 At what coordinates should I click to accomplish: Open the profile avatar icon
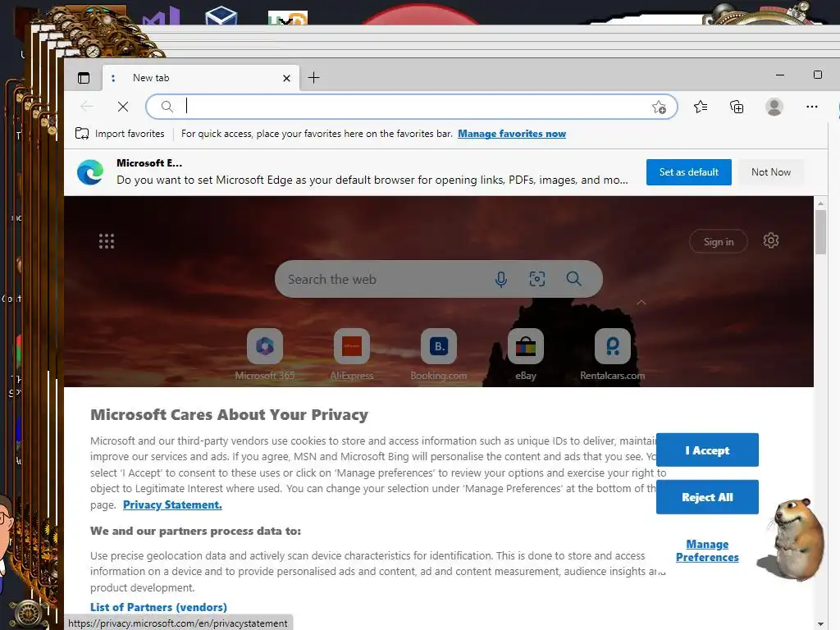coord(774,107)
